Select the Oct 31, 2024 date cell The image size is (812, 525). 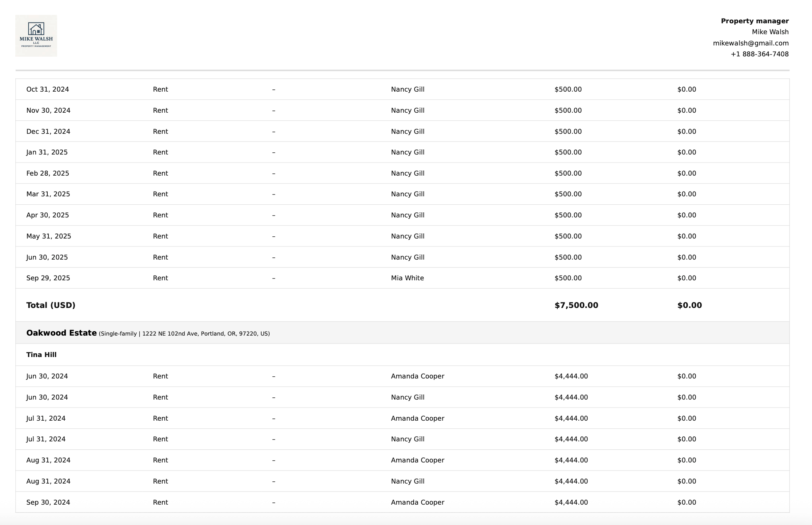pyautogui.click(x=47, y=89)
